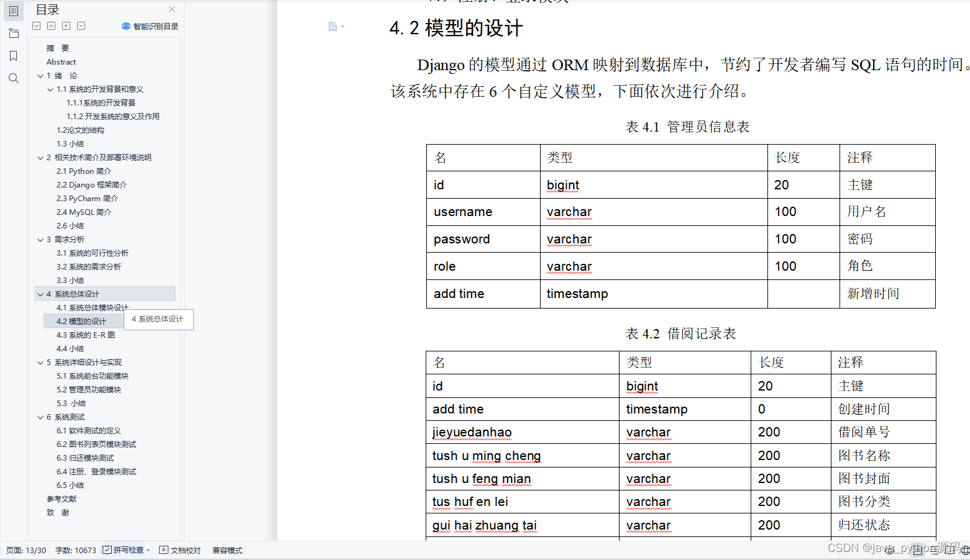Jump to 2.4 MySQL 简介
The image size is (970, 560).
coord(84,212)
